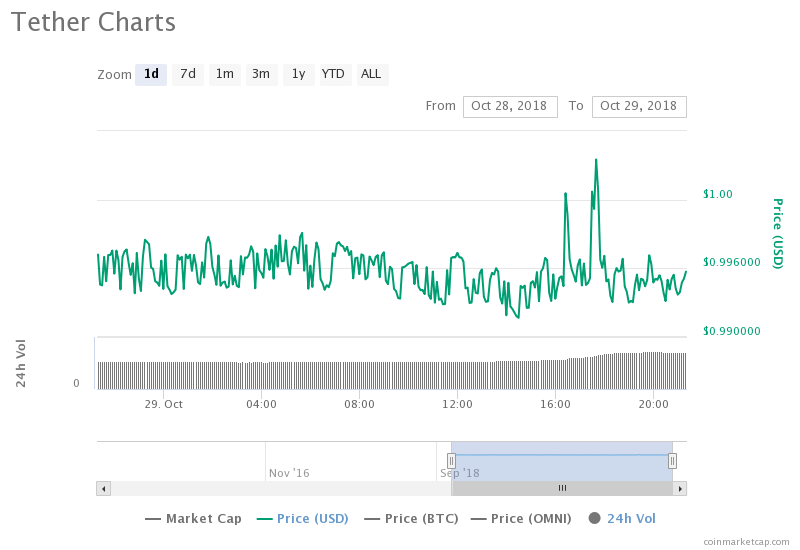Screen dimensions: 800x550
Task: Click the navigator scrollbar thumb
Action: click(x=562, y=489)
